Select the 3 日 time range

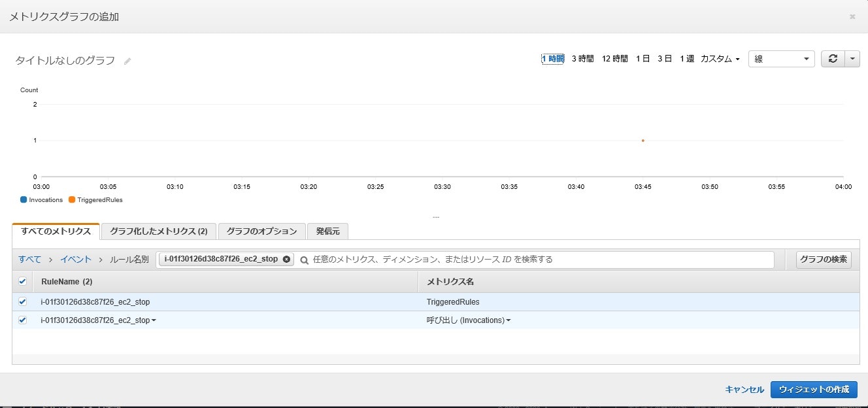(664, 59)
